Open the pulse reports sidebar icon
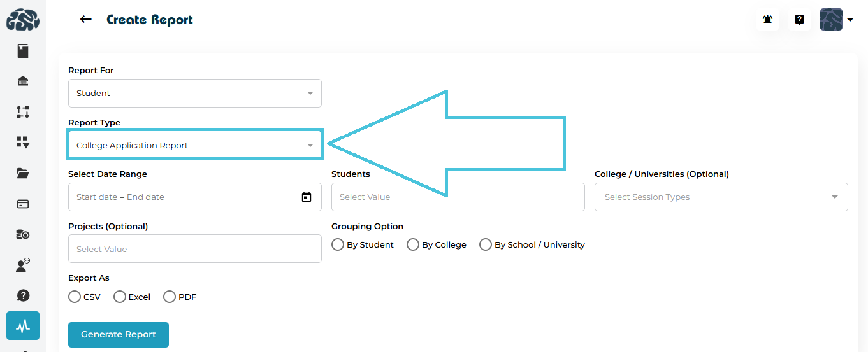This screenshot has height=352, width=868. [x=23, y=326]
